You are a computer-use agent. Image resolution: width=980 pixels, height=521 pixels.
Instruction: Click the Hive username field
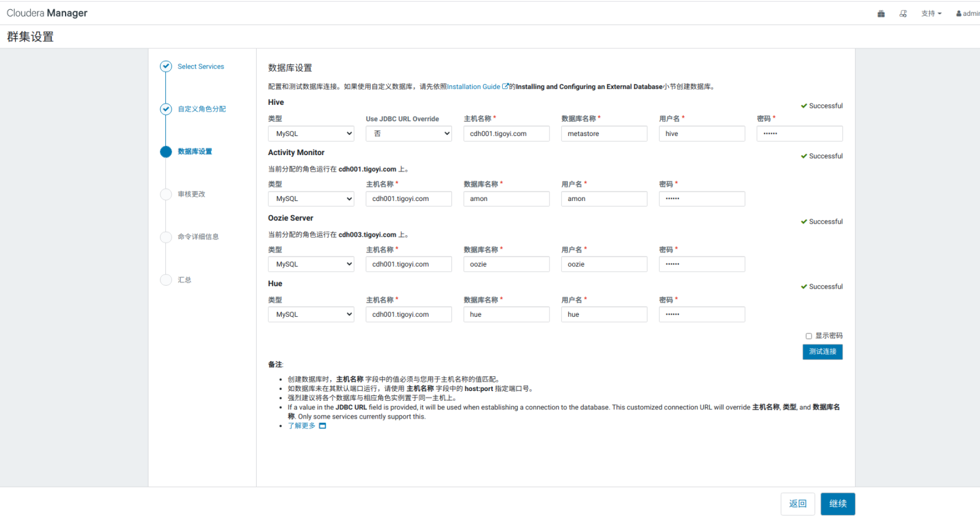(x=702, y=134)
